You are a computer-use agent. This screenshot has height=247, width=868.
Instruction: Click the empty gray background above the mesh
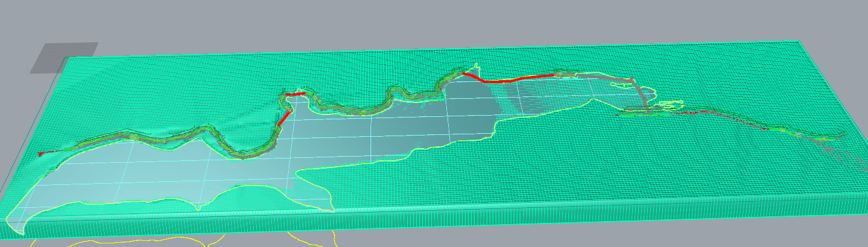pyautogui.click(x=421, y=21)
